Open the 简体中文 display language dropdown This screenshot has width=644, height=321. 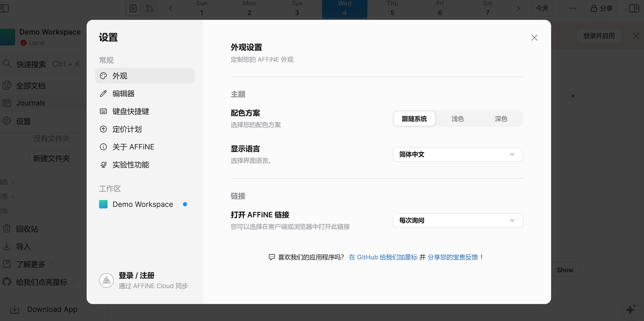pyautogui.click(x=458, y=154)
